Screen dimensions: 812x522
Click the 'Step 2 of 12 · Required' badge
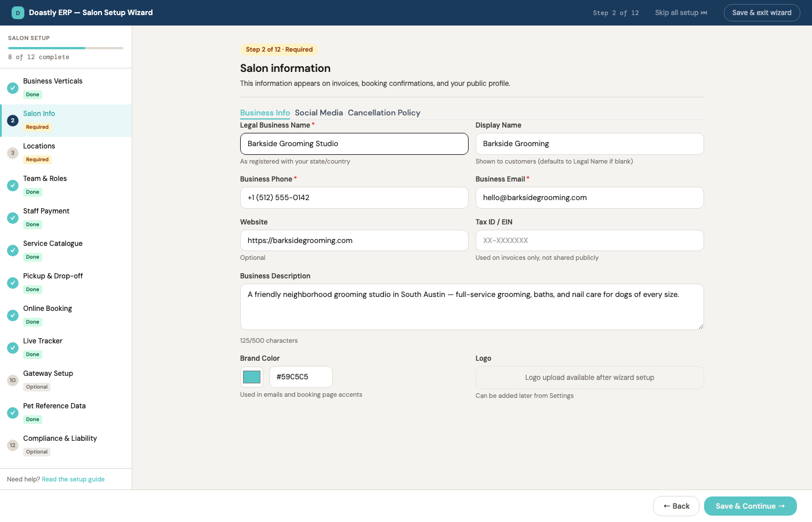pyautogui.click(x=279, y=50)
